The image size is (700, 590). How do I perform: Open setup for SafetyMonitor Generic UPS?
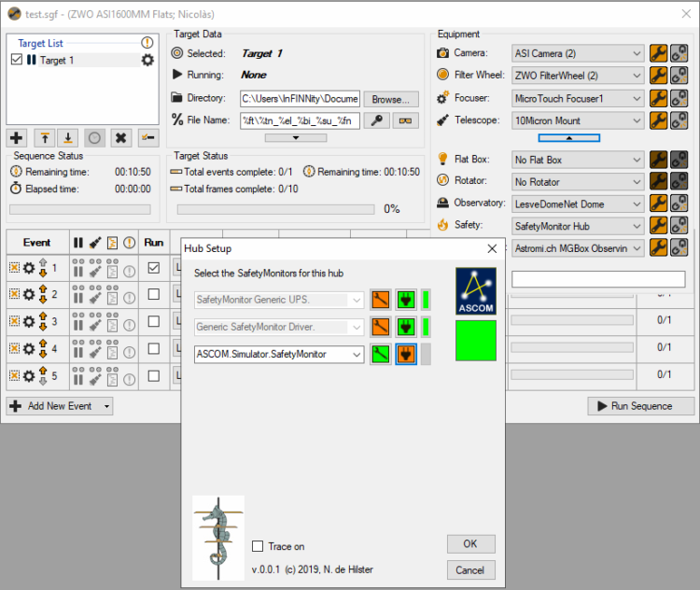click(381, 300)
